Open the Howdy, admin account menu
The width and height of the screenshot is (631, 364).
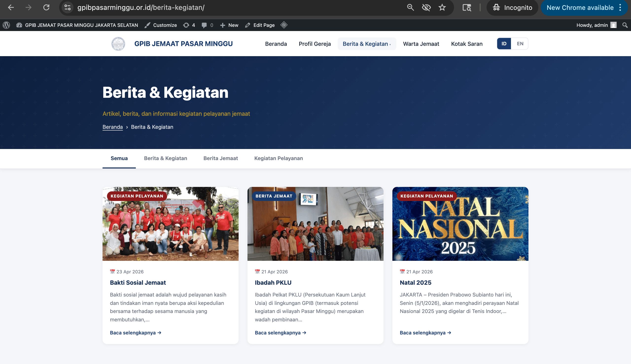pos(596,25)
